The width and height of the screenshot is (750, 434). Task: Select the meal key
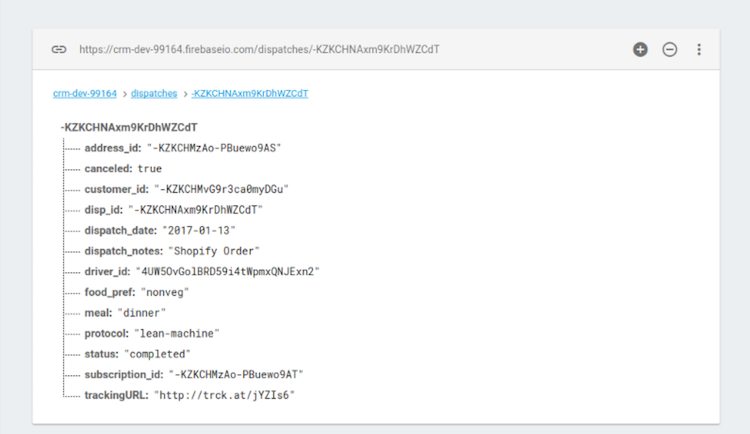98,313
